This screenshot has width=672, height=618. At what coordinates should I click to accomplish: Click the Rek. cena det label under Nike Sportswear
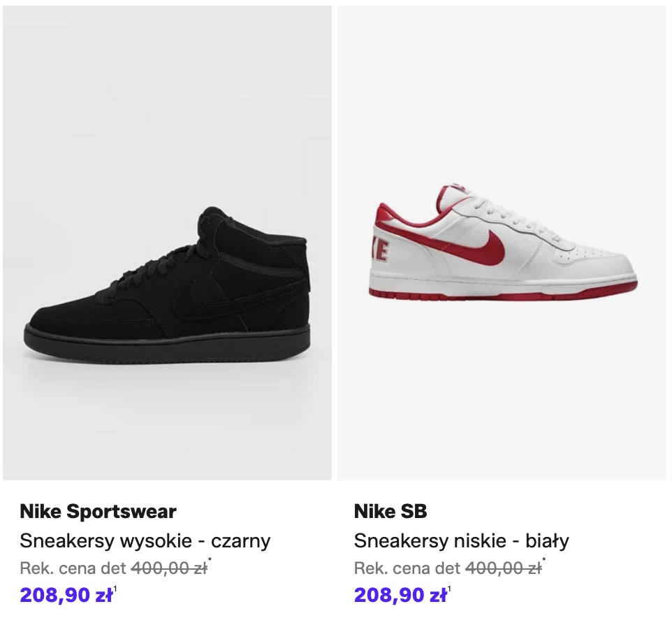click(x=73, y=568)
